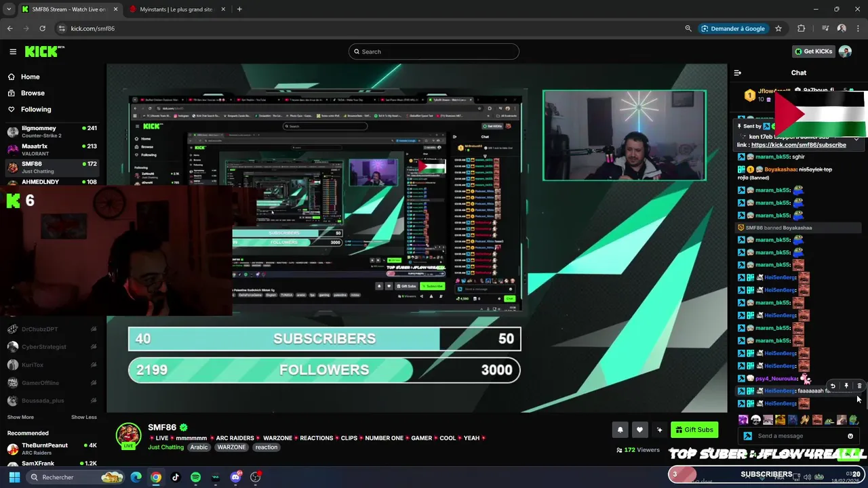This screenshot has width=868, height=488.
Task: Open a new browser tab
Action: click(239, 9)
